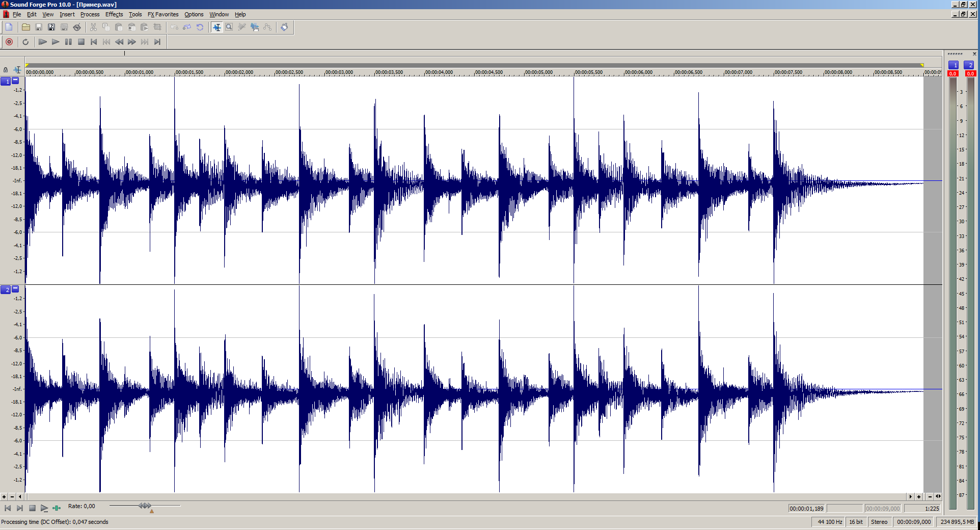The width and height of the screenshot is (980, 530).
Task: Click the Save As floppy with question mark
Action: 51,27
